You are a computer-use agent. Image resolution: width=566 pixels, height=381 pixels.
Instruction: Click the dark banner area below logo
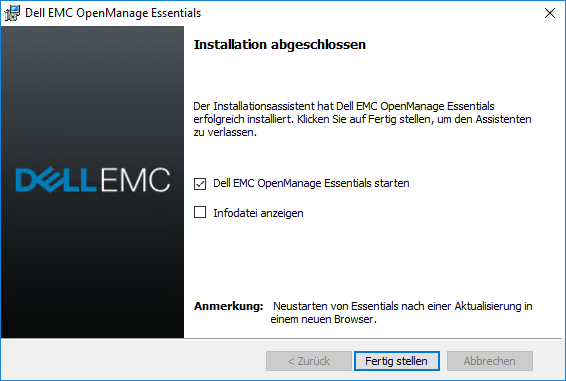click(92, 265)
